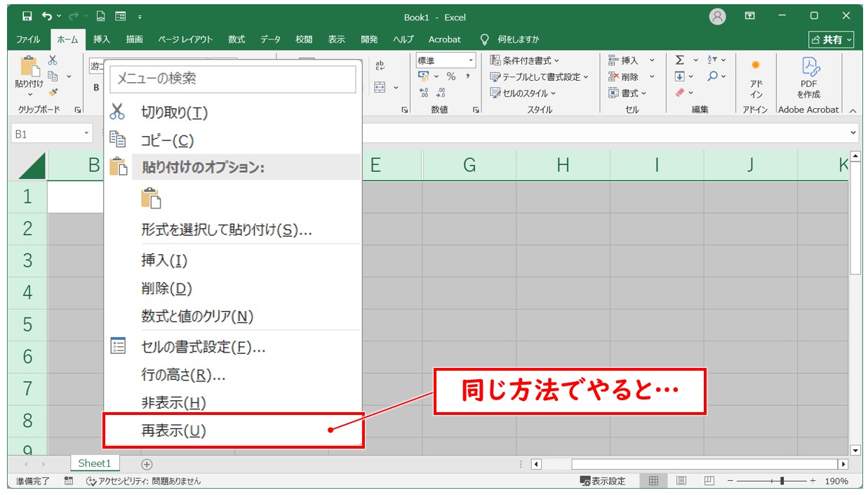Switch to the ページ レイアウト tab
868x495 pixels.
(184, 39)
